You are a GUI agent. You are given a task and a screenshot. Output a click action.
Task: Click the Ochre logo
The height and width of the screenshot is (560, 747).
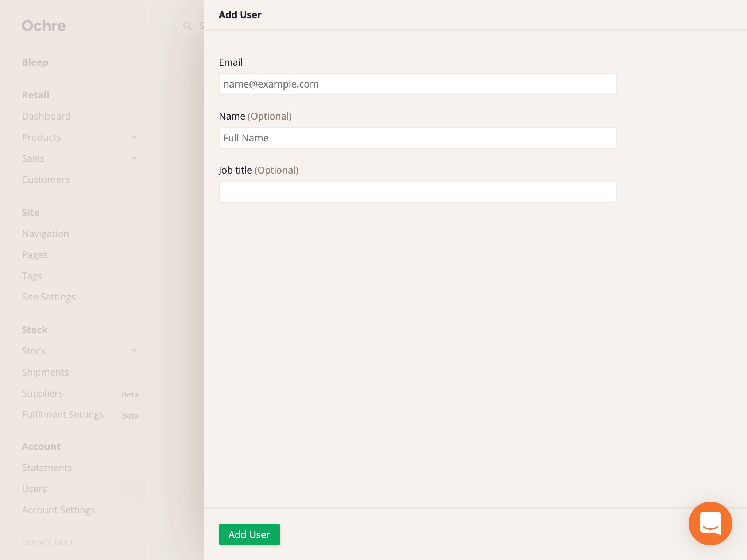44,26
